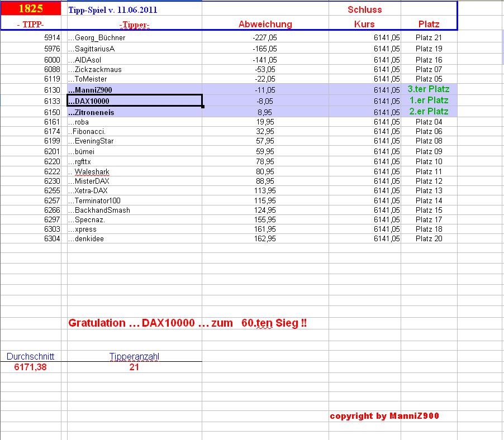
Task: Select the deviation -227,05 cell
Action: click(x=265, y=37)
